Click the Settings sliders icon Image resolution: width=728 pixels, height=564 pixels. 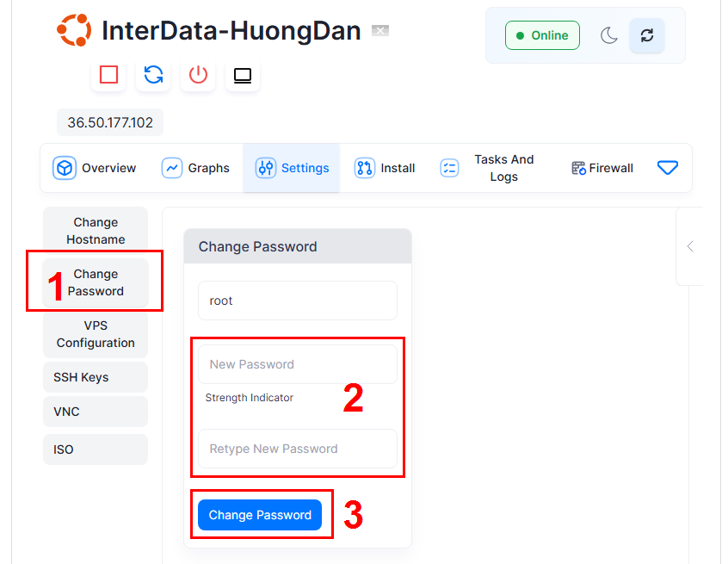(266, 168)
